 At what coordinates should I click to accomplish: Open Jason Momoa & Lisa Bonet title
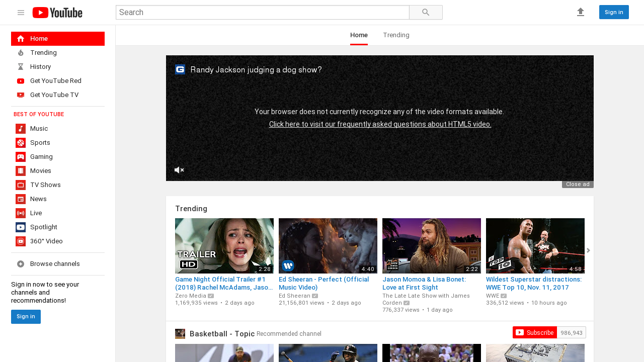coord(424,284)
